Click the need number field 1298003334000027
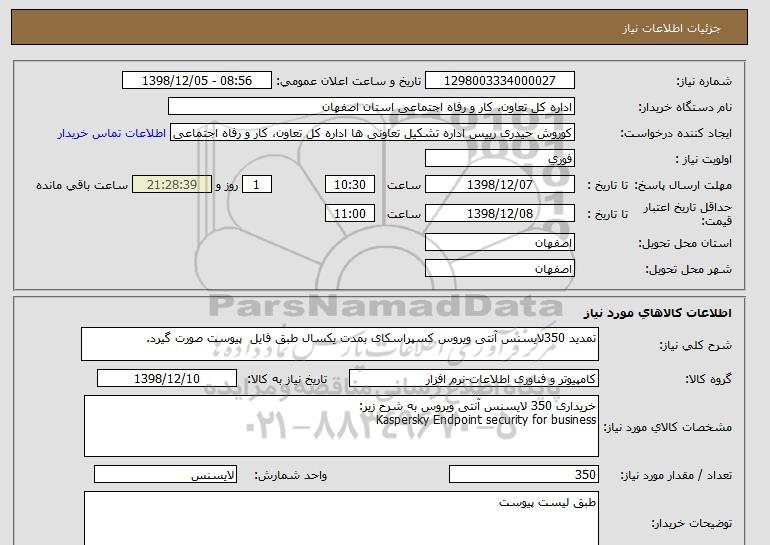 coord(499,81)
